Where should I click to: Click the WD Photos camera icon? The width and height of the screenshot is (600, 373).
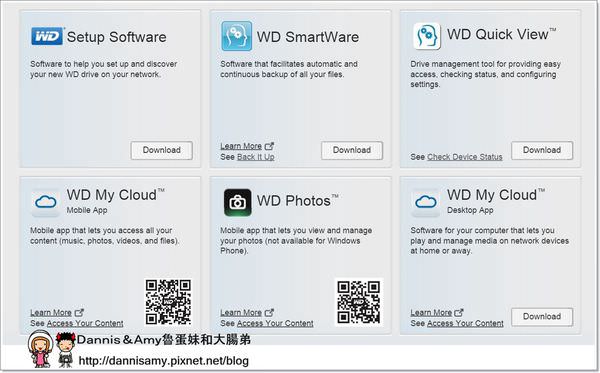tap(238, 202)
